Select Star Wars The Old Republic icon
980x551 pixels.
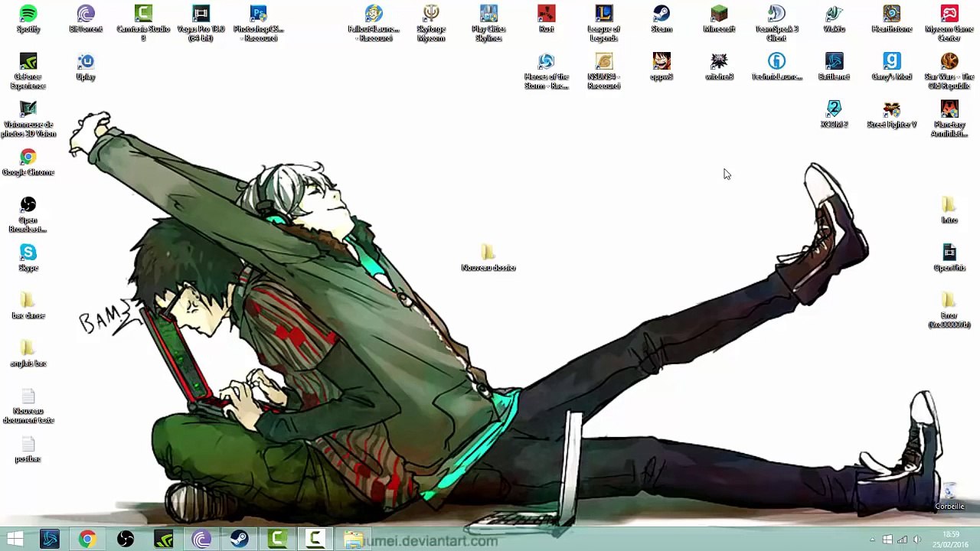pos(949,70)
